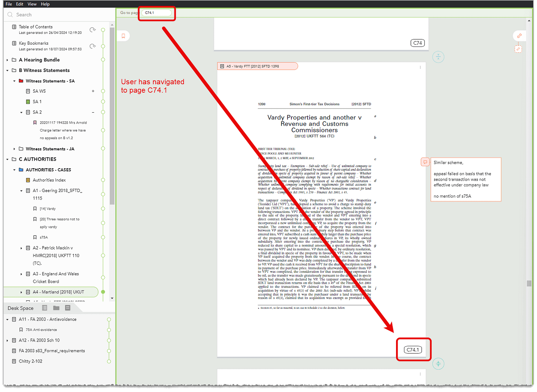Collapse the AUTHORITIES - CASES folder

coord(14,170)
